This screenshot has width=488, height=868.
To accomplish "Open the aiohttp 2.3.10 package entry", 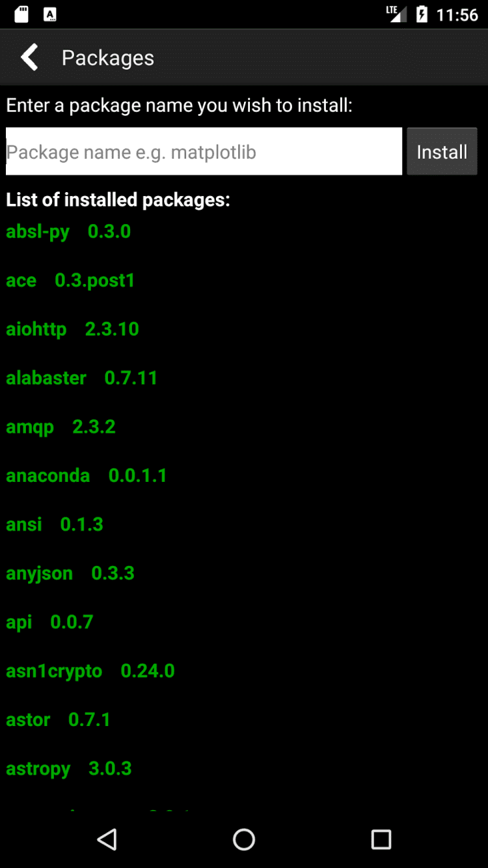I will click(72, 329).
